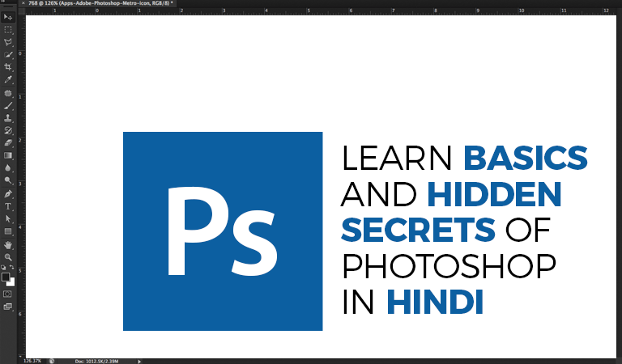Open the Doc size status info
622x364 pixels.
(96, 362)
